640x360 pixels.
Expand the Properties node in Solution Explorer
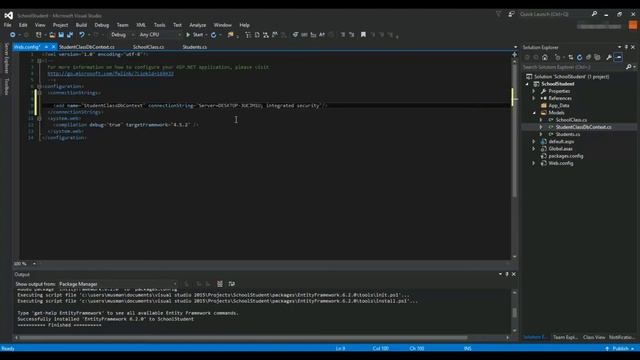point(533,91)
